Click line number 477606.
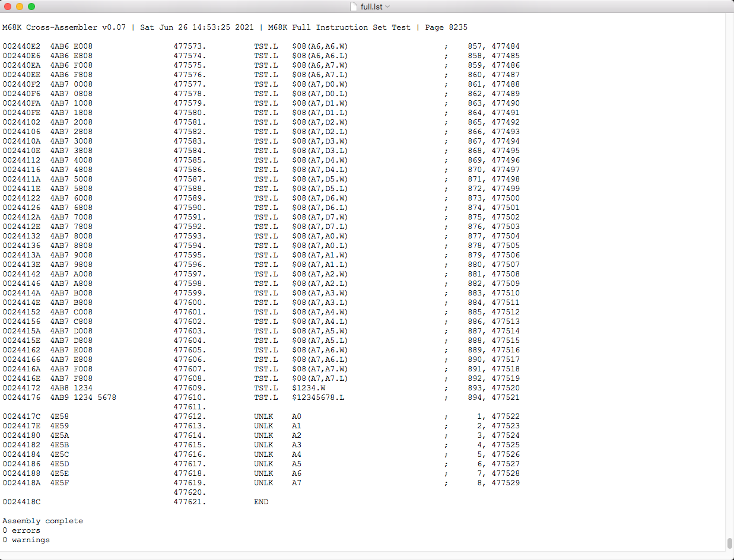Screen dimensions: 734x560 (x=190, y=359)
